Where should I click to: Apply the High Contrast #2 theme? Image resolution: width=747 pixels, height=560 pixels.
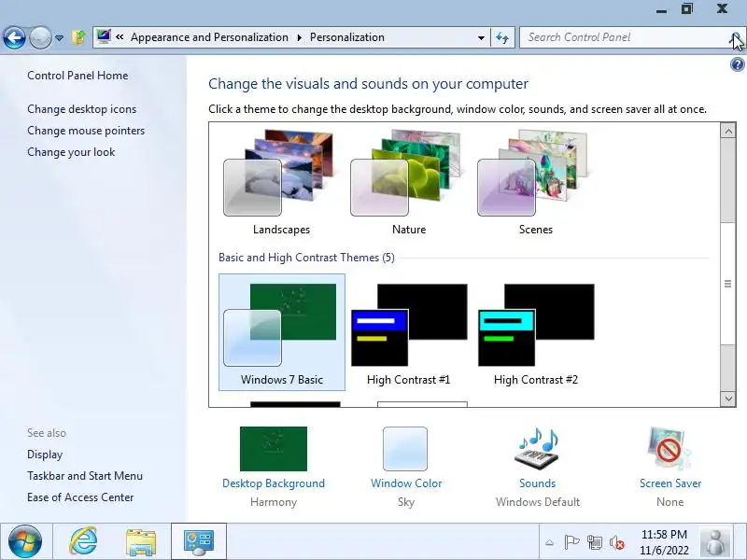pos(535,332)
